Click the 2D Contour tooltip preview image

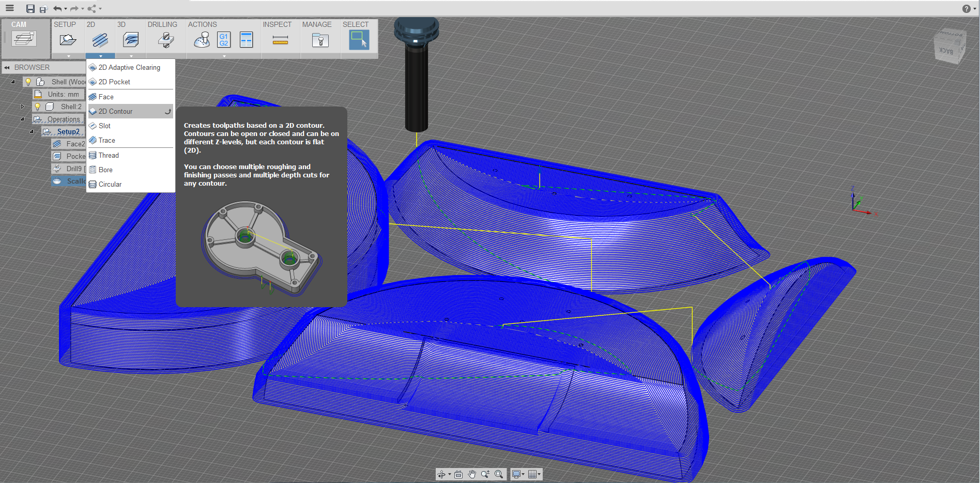tap(262, 249)
